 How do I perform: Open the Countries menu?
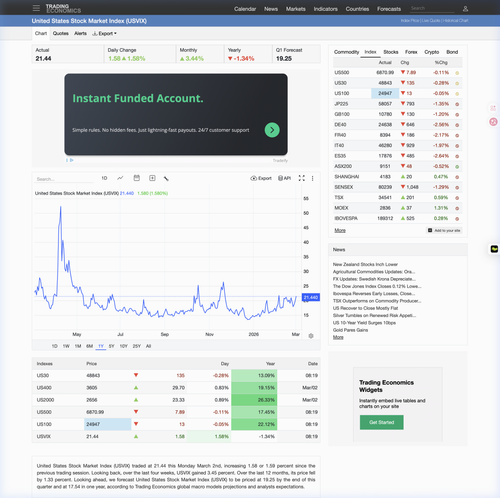click(357, 9)
